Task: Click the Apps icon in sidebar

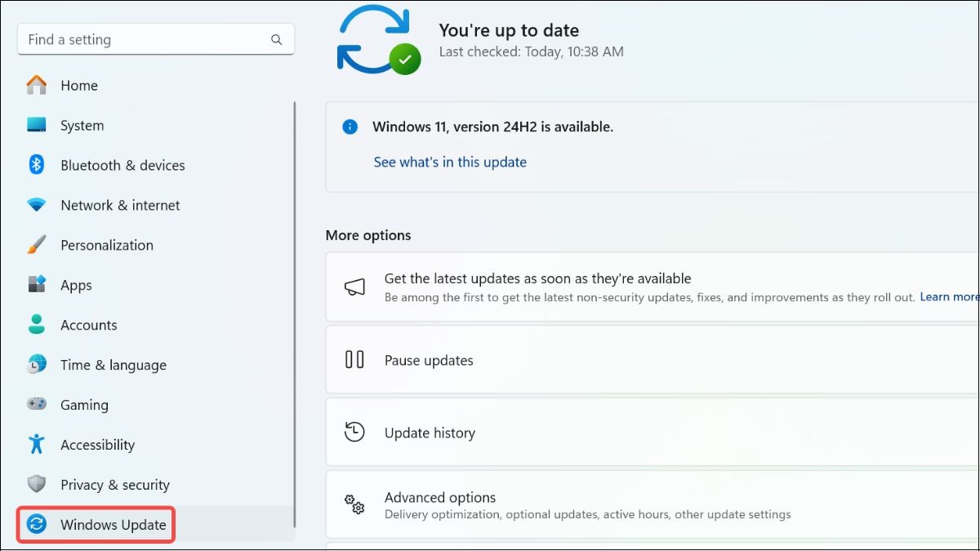Action: tap(37, 285)
